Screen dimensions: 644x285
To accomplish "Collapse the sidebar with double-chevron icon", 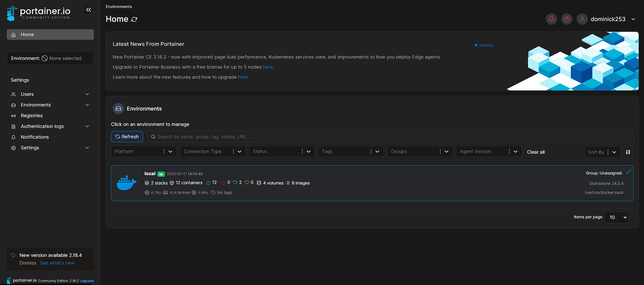I will click(89, 10).
